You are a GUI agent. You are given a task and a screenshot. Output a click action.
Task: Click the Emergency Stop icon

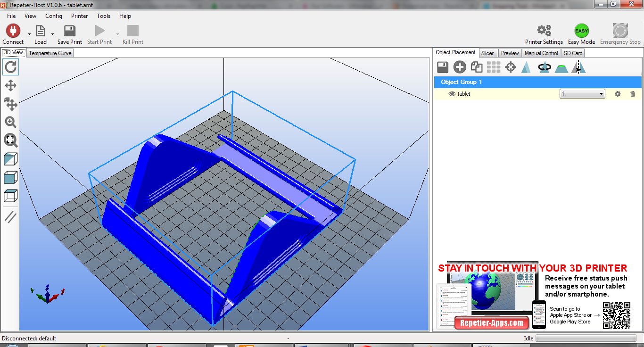click(620, 31)
